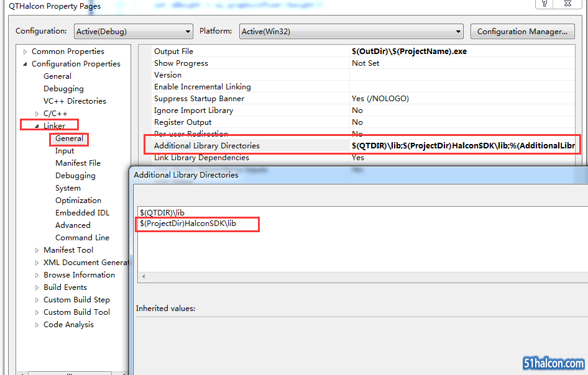Click the Output File property row

coord(364,52)
